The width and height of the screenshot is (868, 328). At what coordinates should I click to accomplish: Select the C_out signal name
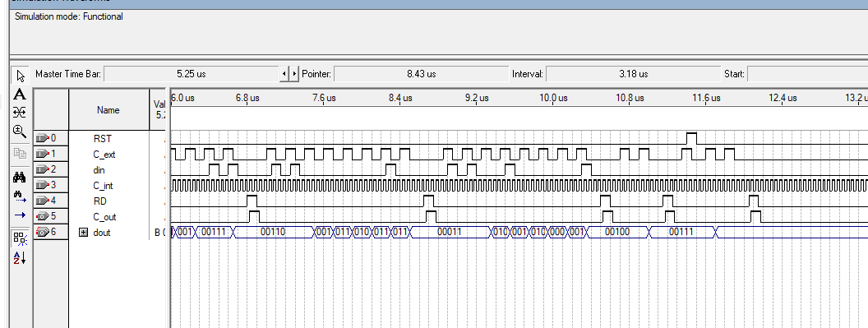click(104, 217)
